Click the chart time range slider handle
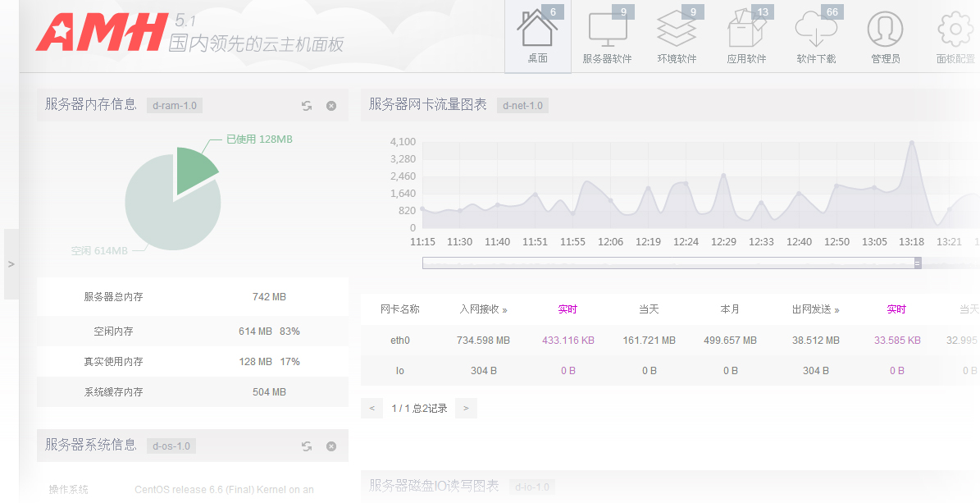This screenshot has height=503, width=980. click(x=918, y=263)
